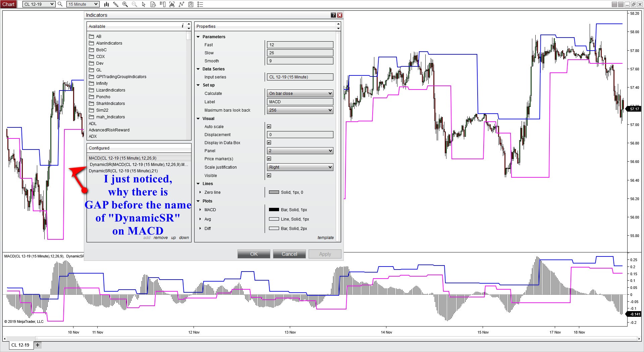
Task: Select MACD in Configured list
Action: click(x=139, y=158)
